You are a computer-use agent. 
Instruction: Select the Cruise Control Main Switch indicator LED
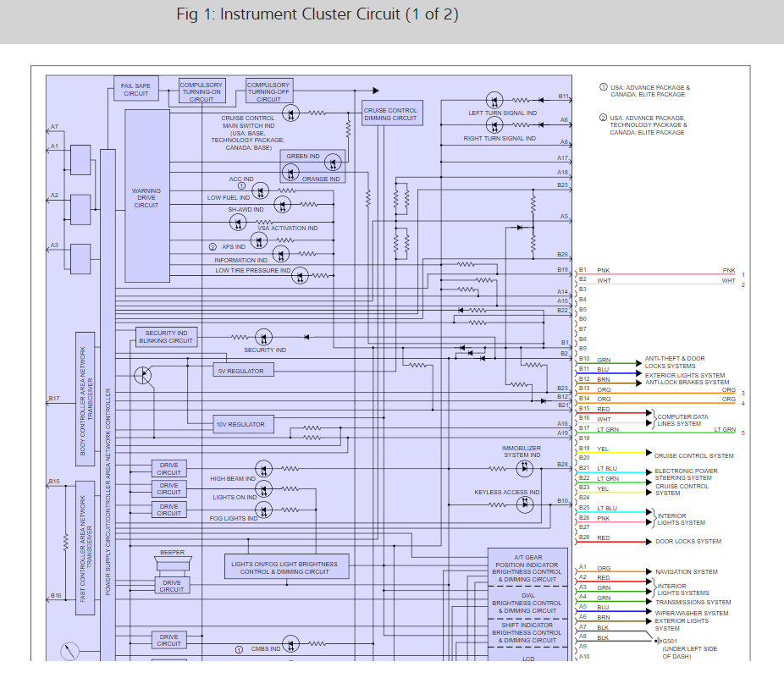click(290, 113)
